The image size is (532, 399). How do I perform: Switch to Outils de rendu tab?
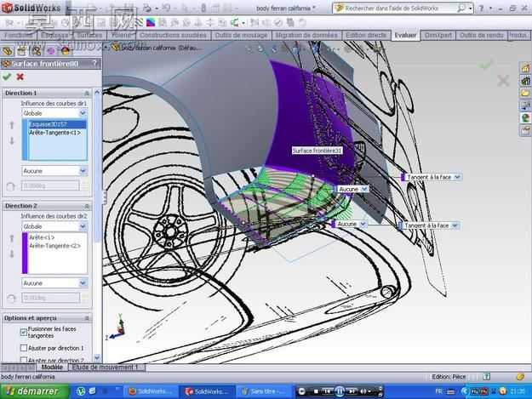(x=482, y=35)
